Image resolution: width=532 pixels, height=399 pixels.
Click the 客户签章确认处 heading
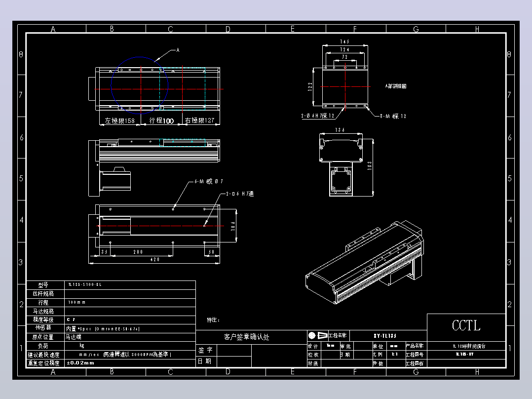point(246,337)
